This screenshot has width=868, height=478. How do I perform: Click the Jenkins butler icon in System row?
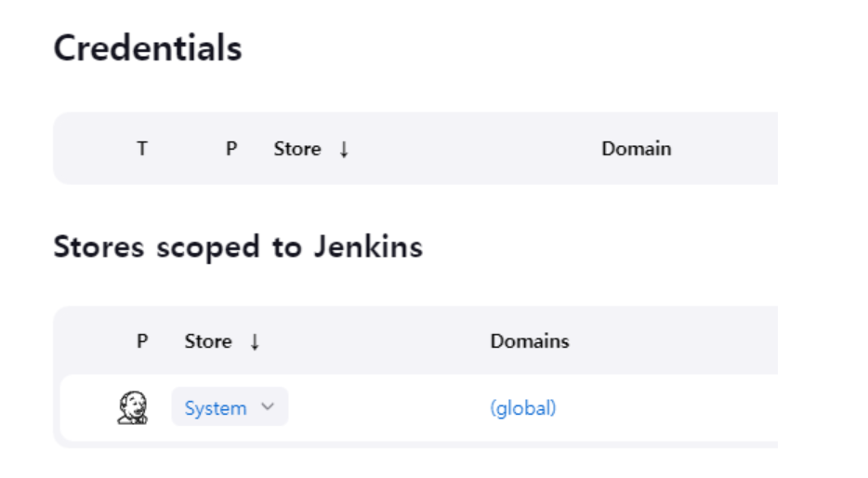(x=133, y=407)
